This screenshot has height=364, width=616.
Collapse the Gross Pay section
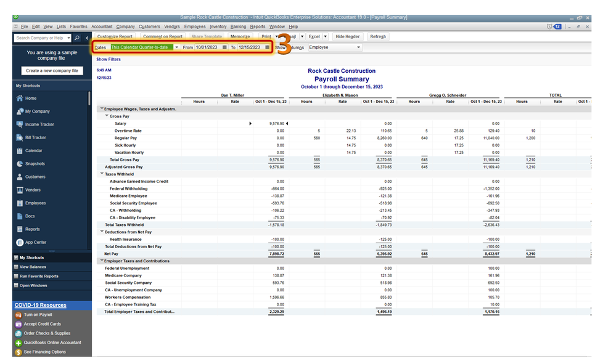point(107,116)
